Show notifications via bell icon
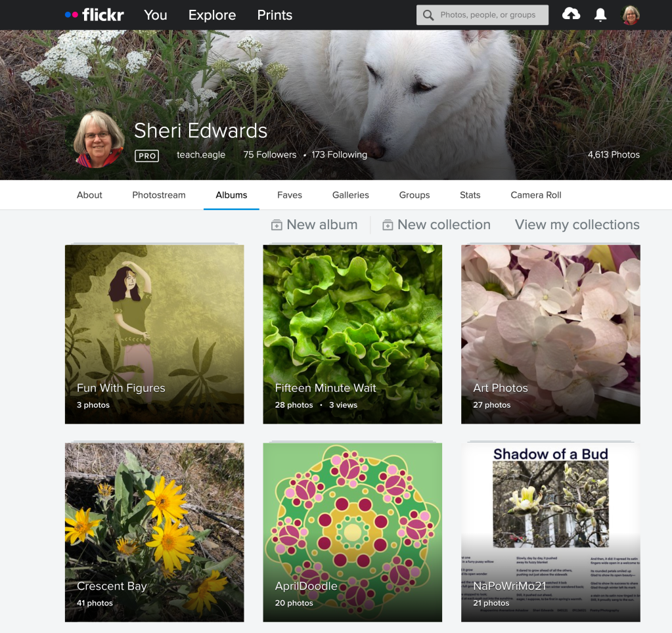The width and height of the screenshot is (672, 633). click(600, 15)
